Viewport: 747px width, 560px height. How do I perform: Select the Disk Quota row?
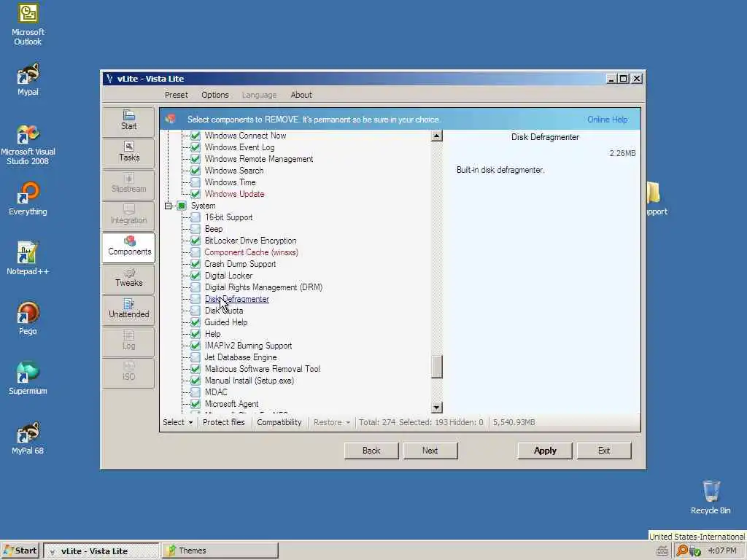[224, 311]
